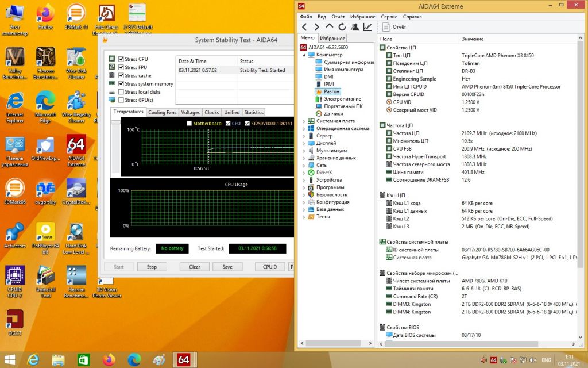Open Вид menu in AIDA64
Screen dimensions: 588x368
pos(322,17)
